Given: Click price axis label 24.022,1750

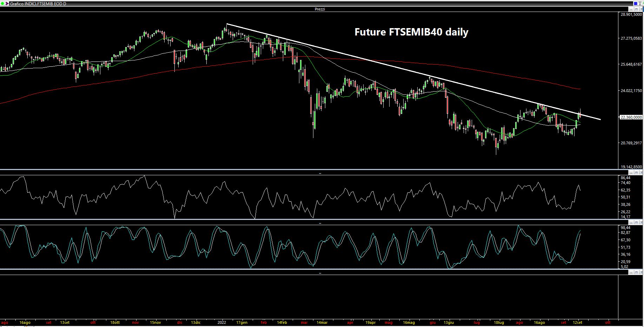Looking at the screenshot, I should [x=631, y=91].
